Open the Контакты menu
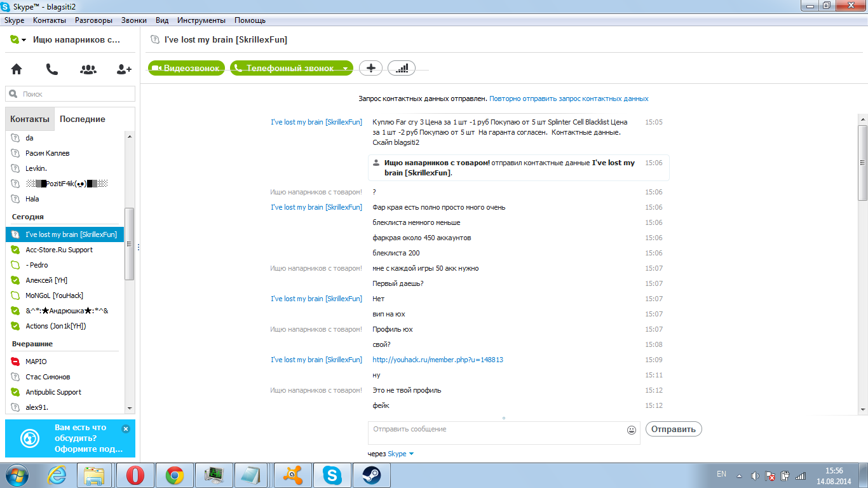Screen dimensions: 868x488 [x=50, y=20]
